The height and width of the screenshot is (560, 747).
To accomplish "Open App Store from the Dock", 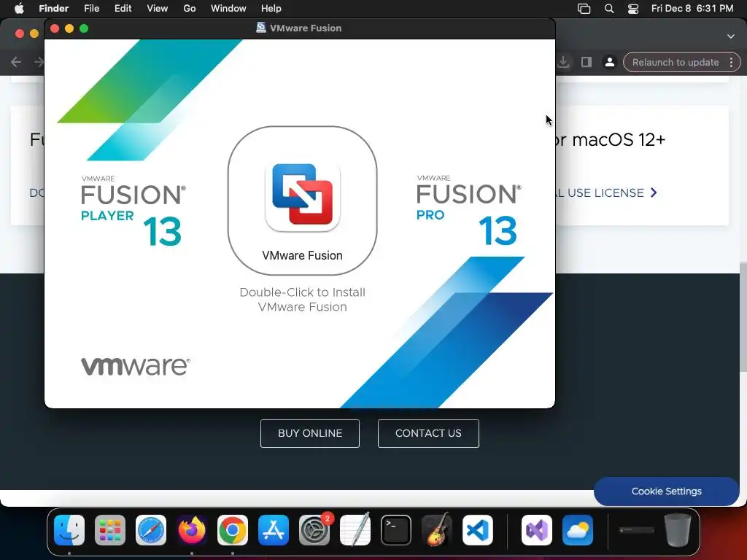I will pyautogui.click(x=274, y=530).
